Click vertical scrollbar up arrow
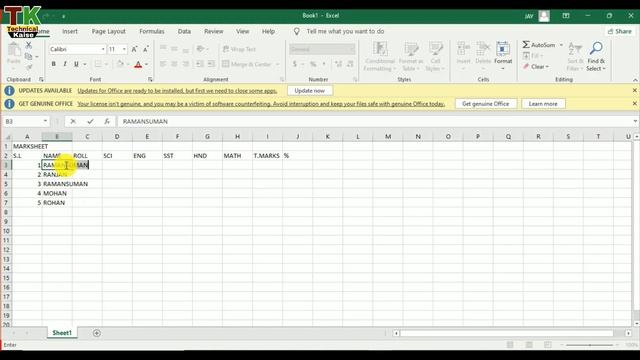Viewport: 640px width, 360px height. [x=636, y=137]
